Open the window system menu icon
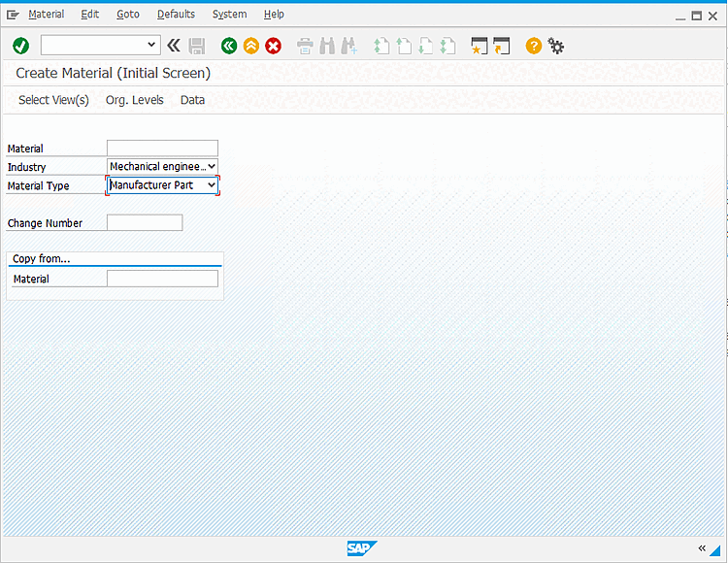Viewport: 728px width, 563px height. (x=13, y=15)
